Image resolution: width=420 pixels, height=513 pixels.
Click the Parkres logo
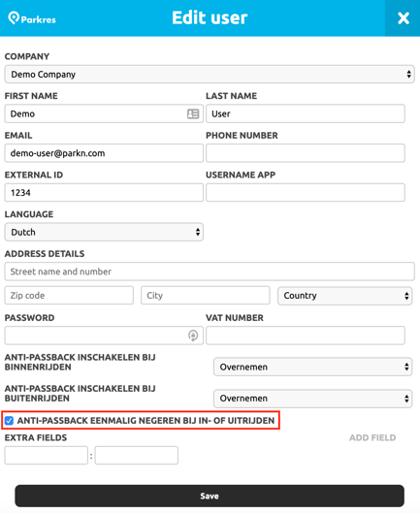pos(32,18)
